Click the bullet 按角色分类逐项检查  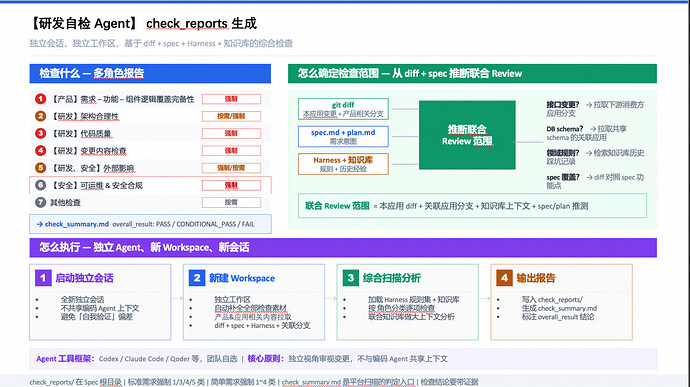[401, 308]
